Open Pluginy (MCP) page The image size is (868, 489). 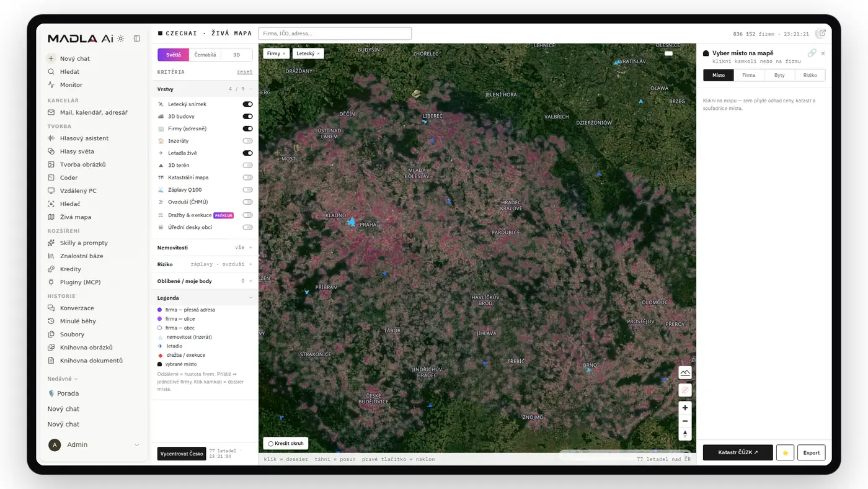81,282
